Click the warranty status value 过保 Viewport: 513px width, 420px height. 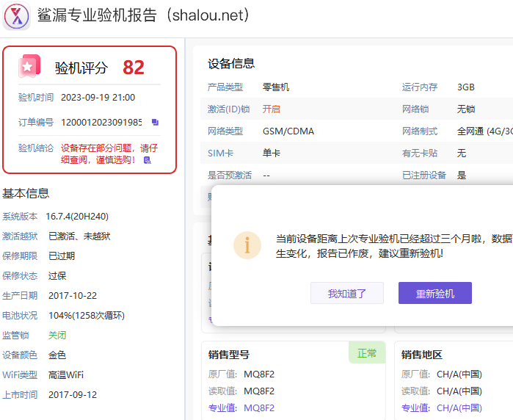[x=57, y=276]
